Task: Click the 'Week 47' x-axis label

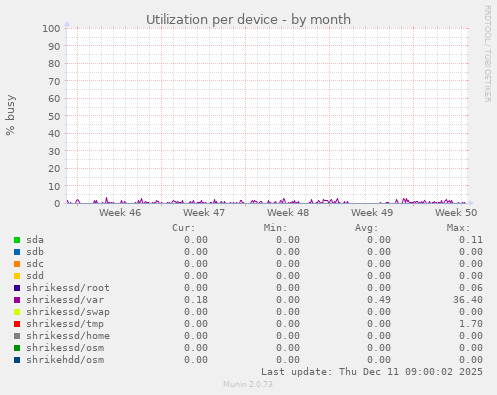Action: [x=204, y=212]
